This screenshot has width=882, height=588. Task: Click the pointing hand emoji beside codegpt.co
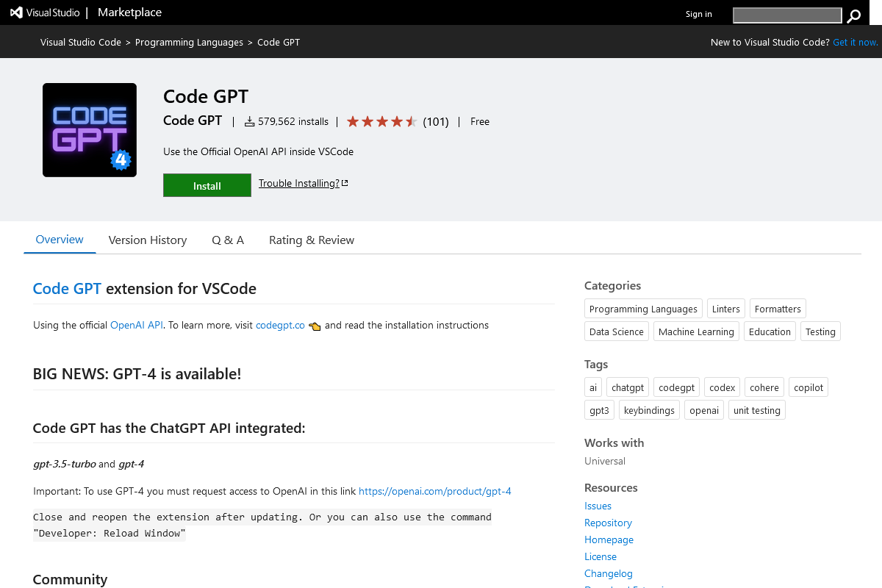(x=315, y=325)
